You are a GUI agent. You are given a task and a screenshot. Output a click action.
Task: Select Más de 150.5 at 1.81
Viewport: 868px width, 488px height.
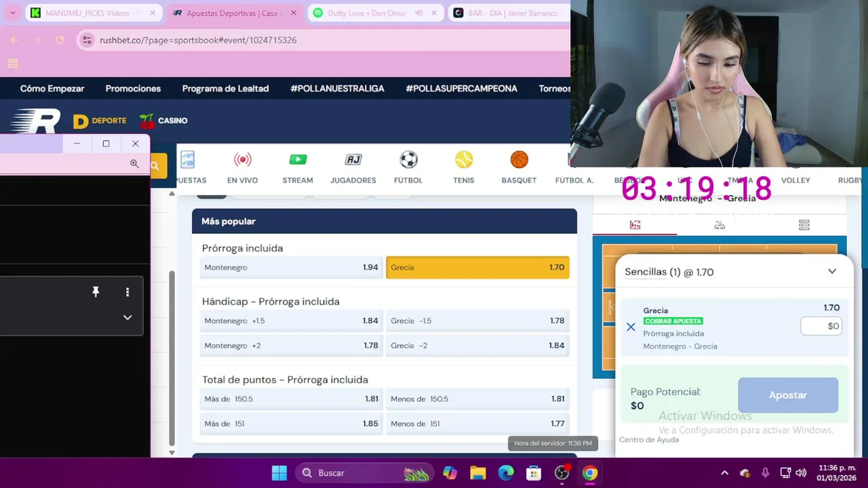point(290,399)
